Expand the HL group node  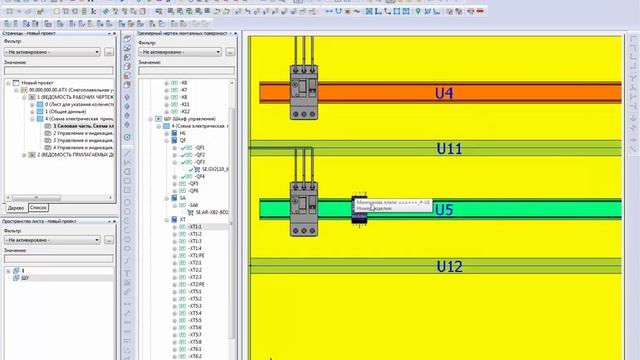(167, 133)
